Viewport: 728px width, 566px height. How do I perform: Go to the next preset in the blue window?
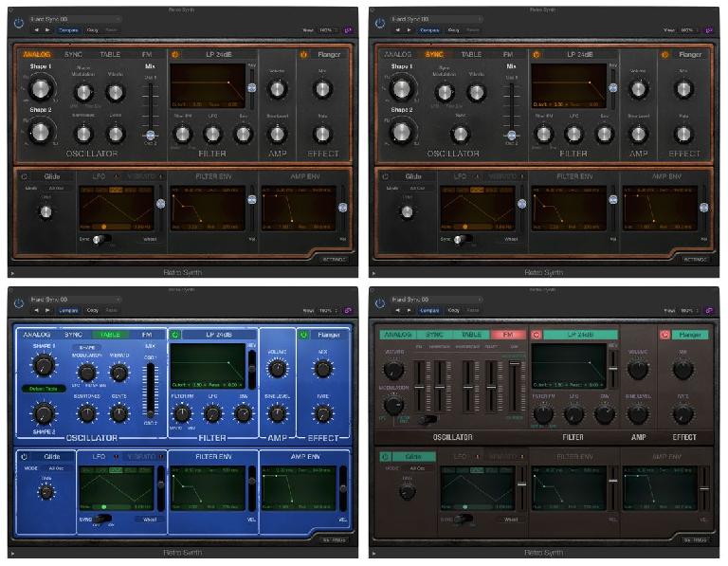pyautogui.click(x=47, y=310)
